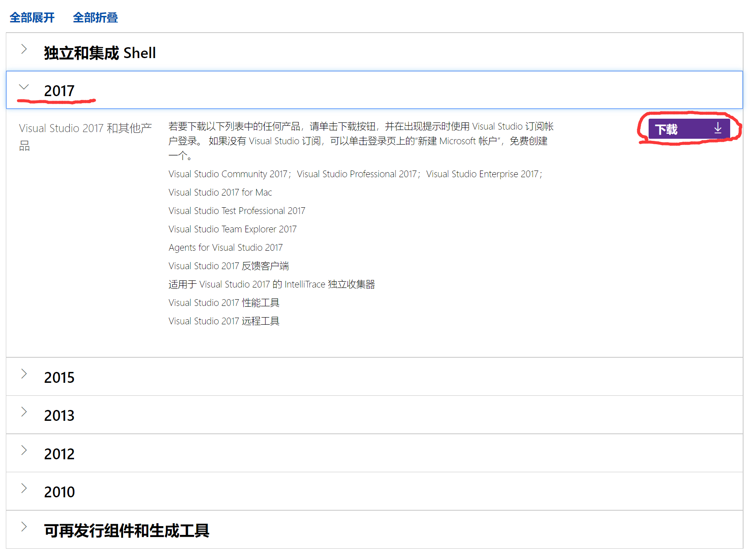Viewport: 754px width, 560px height.
Task: Select the 2012 heading text
Action: pos(59,454)
